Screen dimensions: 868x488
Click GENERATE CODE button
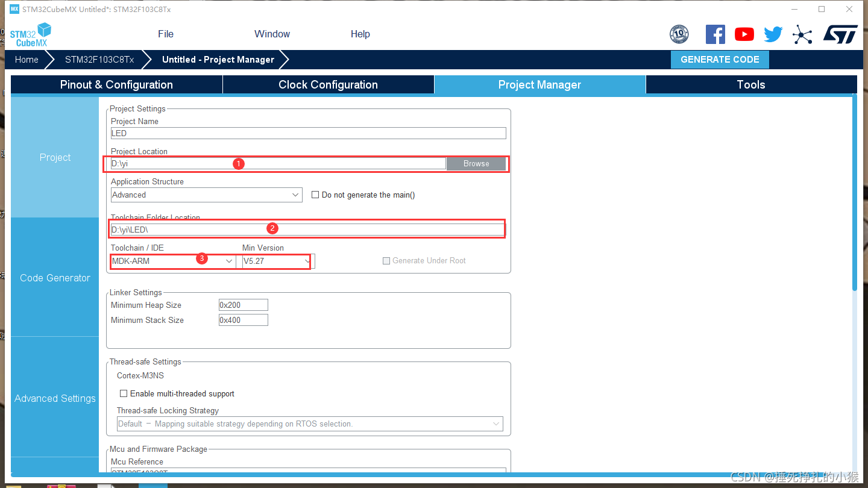(x=720, y=60)
